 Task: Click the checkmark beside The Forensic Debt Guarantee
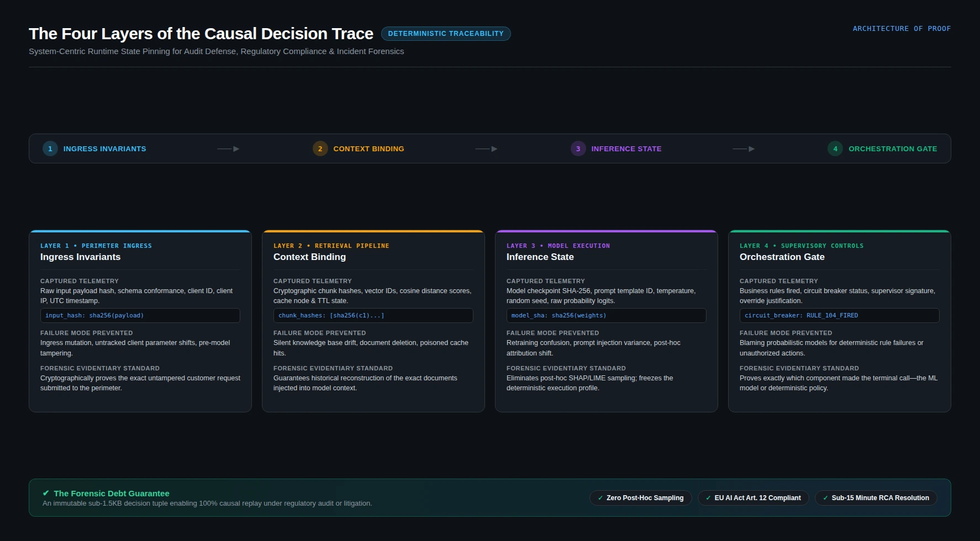(x=46, y=493)
